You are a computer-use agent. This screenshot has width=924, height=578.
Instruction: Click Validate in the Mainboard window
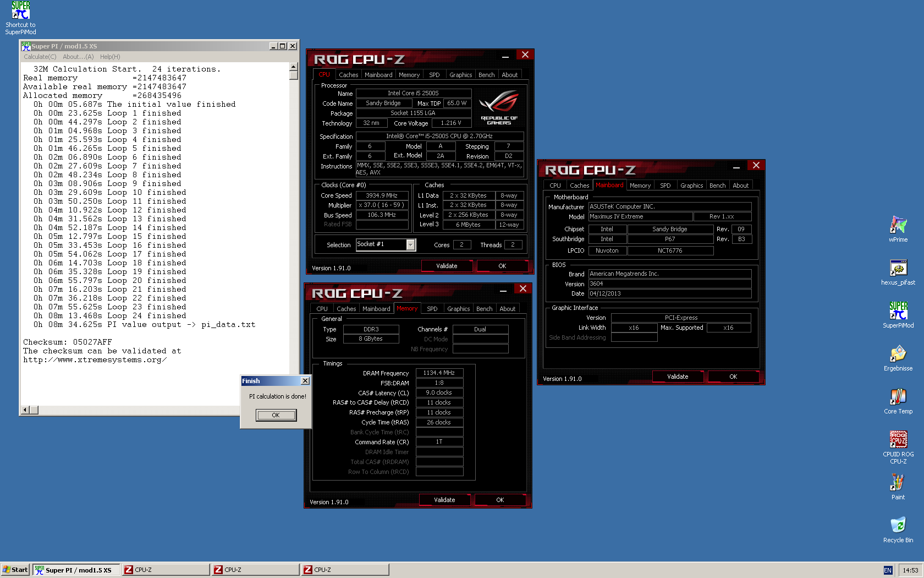click(x=678, y=377)
